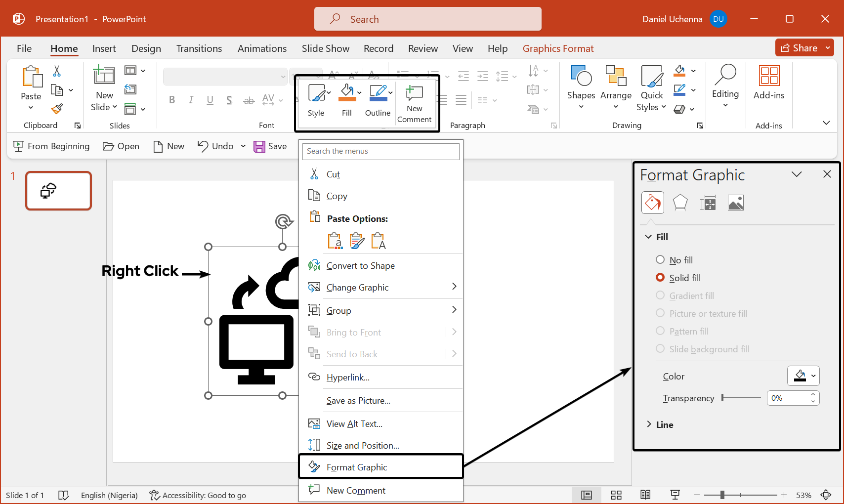
Task: Choose Convert to Shape from the context menu
Action: pyautogui.click(x=361, y=265)
